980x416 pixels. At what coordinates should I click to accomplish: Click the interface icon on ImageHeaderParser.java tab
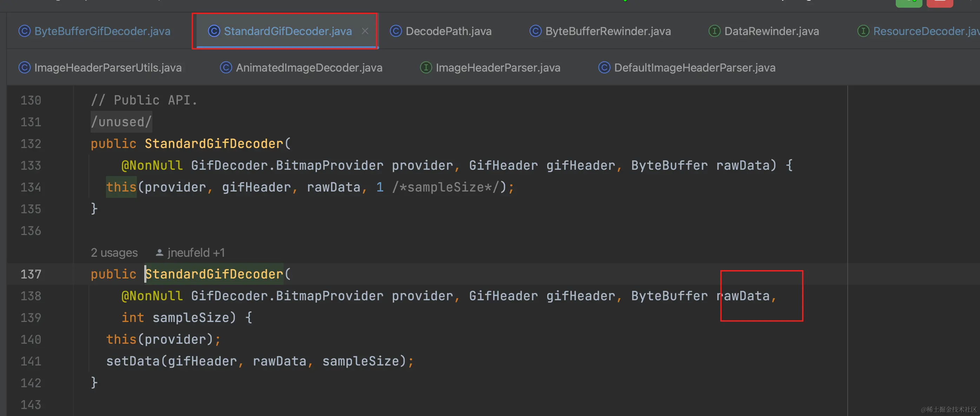pos(425,68)
